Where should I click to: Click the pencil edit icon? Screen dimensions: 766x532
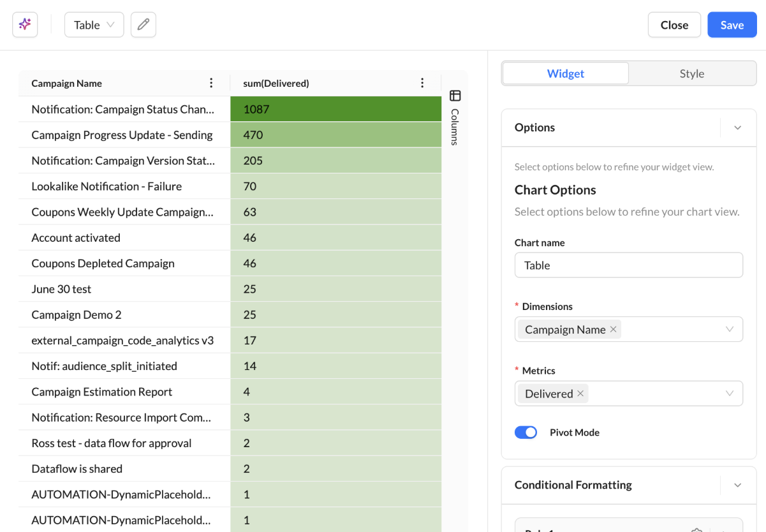[x=144, y=25]
